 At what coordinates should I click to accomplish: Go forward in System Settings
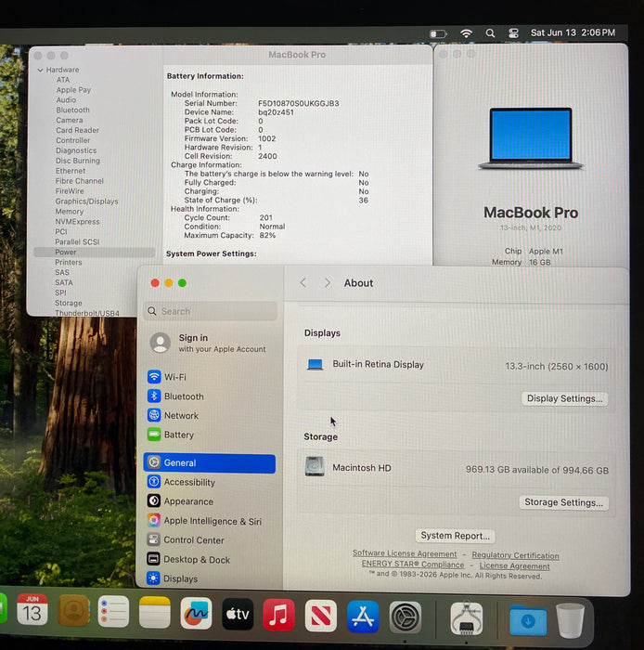click(328, 282)
